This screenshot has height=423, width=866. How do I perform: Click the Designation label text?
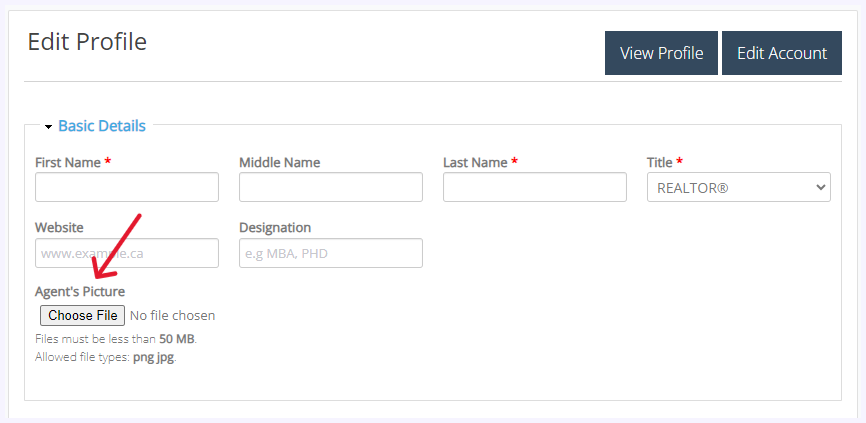[275, 228]
